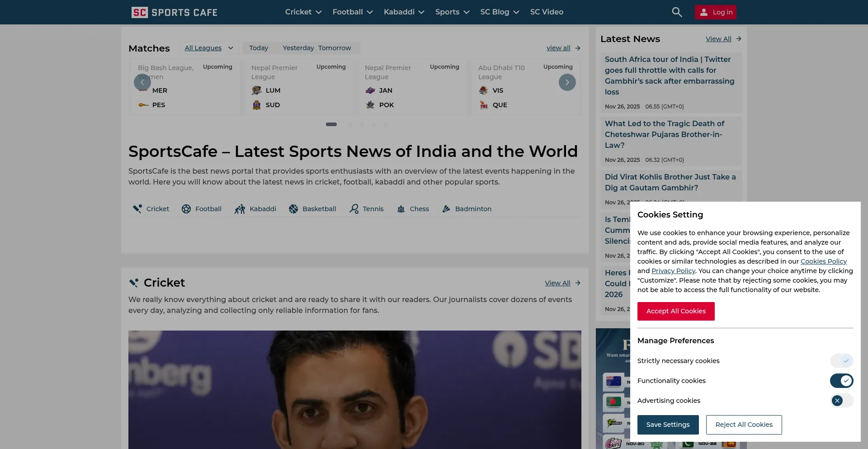The image size is (868, 449).
Task: Toggle Strictly necessary cookies switch
Action: [x=841, y=361]
